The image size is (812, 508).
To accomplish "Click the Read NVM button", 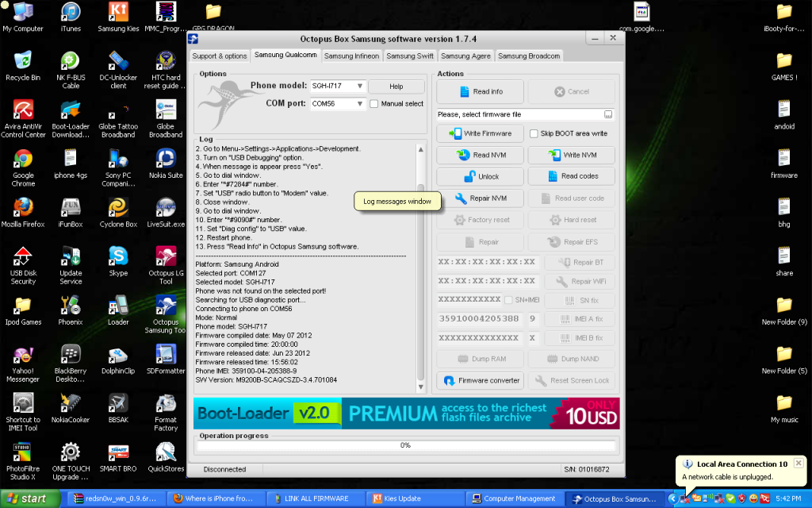I will click(x=480, y=155).
